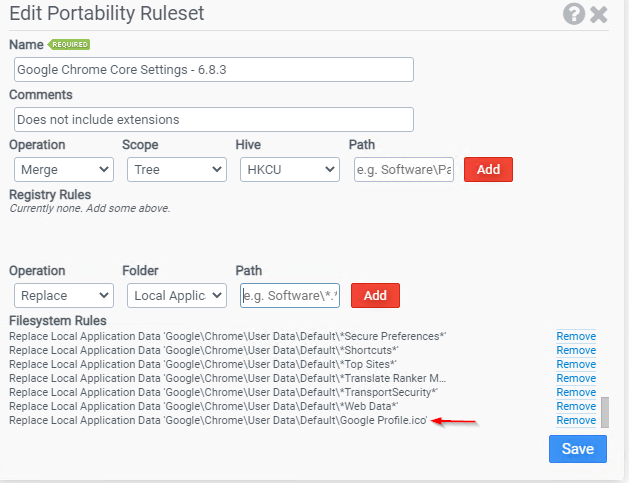Expand the filesystem Operation Replace dropdown

tap(64, 296)
